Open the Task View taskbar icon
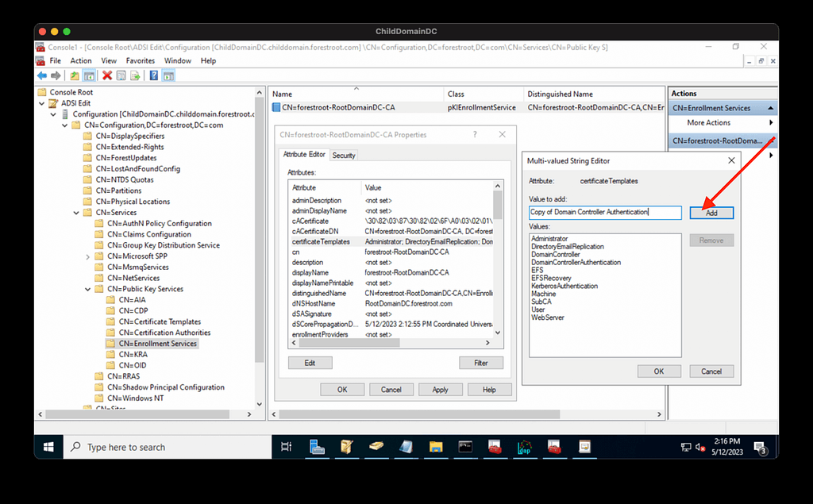The width and height of the screenshot is (813, 504). tap(287, 447)
